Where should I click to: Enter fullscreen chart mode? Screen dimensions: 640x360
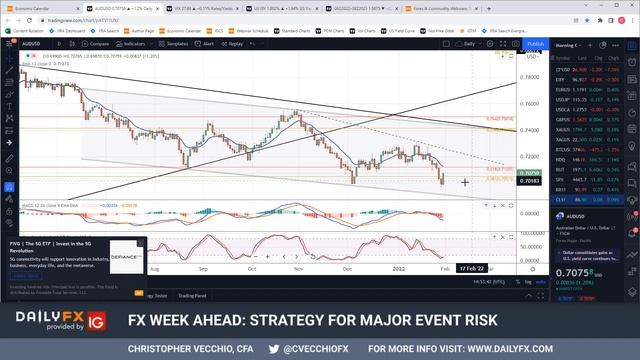(x=503, y=44)
